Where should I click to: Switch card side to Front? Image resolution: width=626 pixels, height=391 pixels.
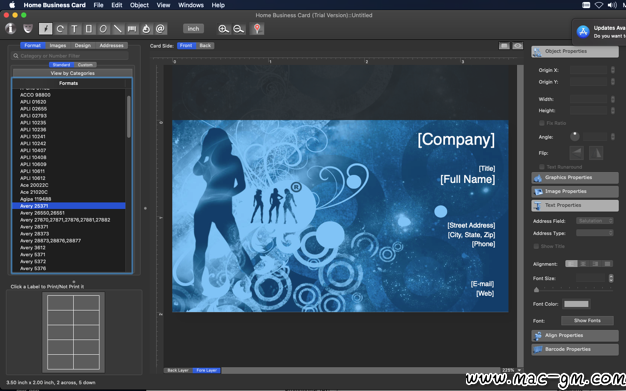tap(186, 46)
